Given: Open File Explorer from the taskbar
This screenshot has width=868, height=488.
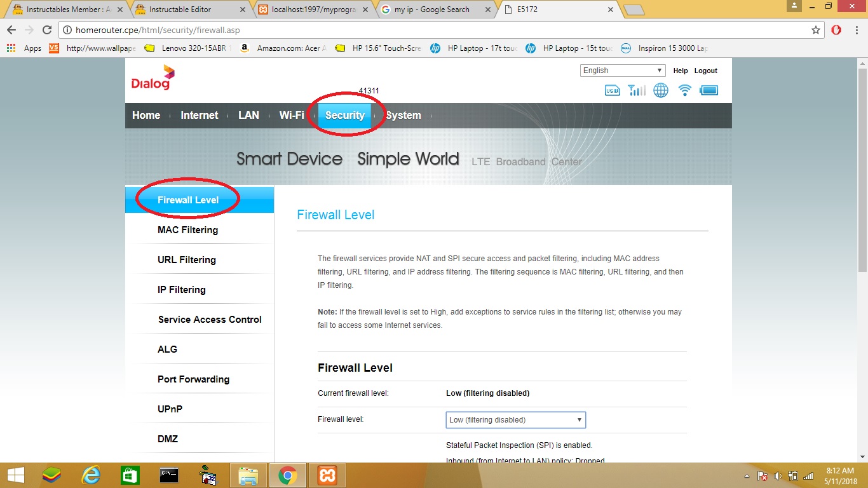Looking at the screenshot, I should [x=248, y=475].
